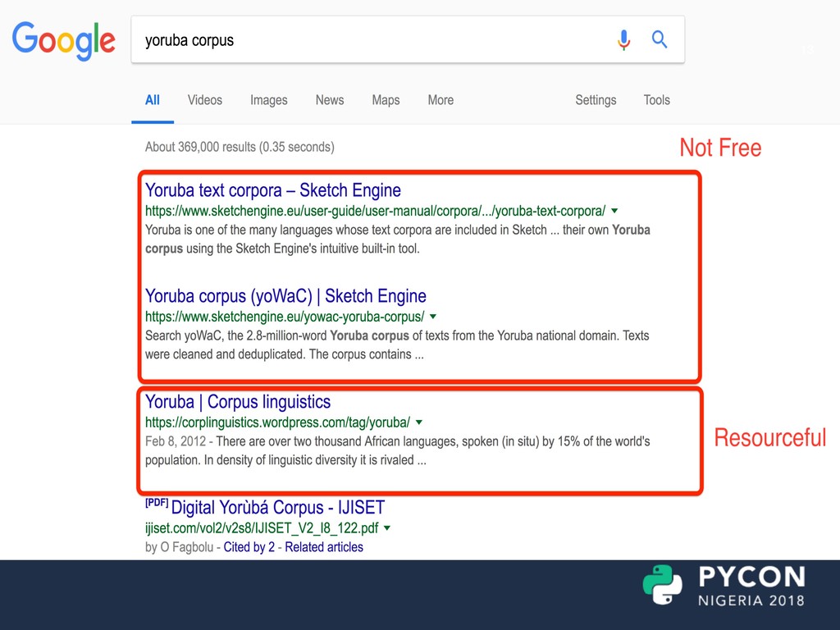Click the search box containing 'yoruba corpus'

[x=369, y=40]
